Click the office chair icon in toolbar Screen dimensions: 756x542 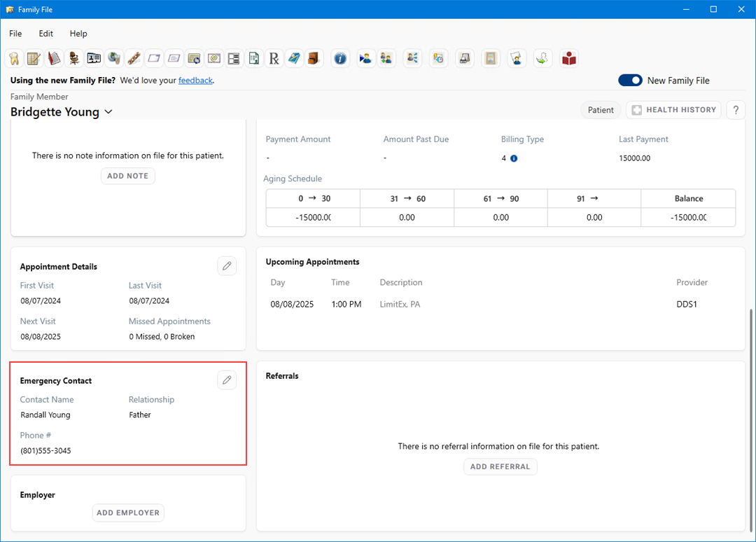point(73,58)
